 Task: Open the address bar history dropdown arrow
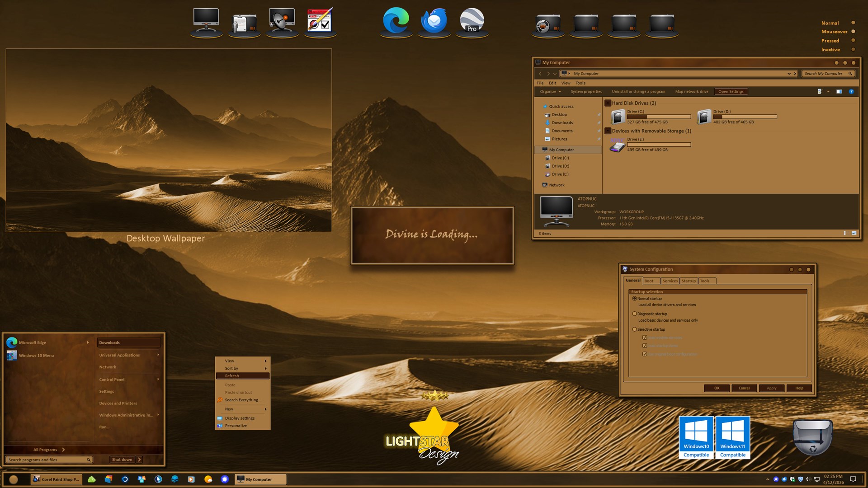point(789,74)
